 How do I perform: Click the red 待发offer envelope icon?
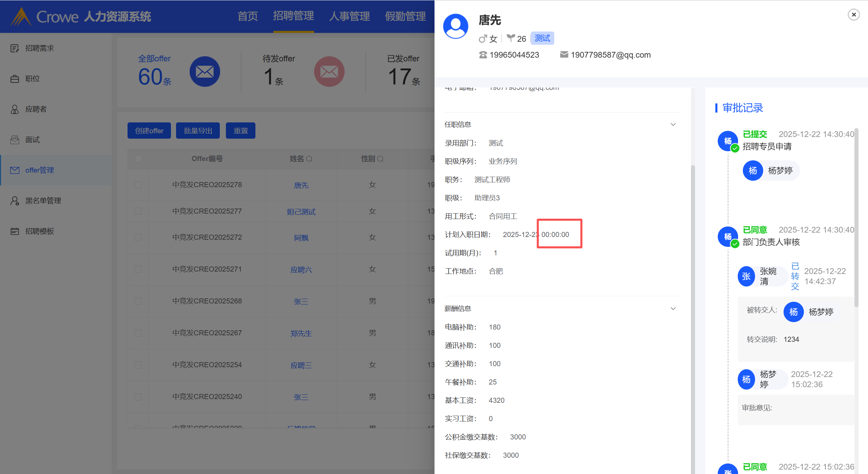click(x=329, y=72)
